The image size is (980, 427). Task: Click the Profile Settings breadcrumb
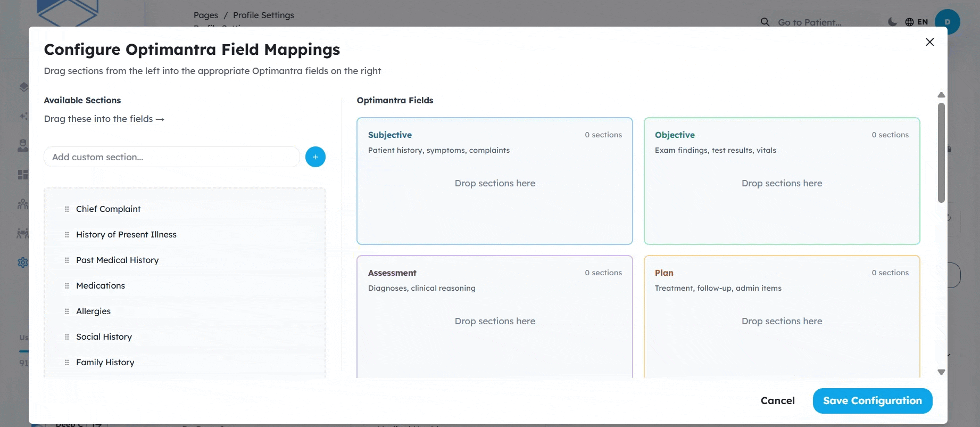[x=263, y=15]
